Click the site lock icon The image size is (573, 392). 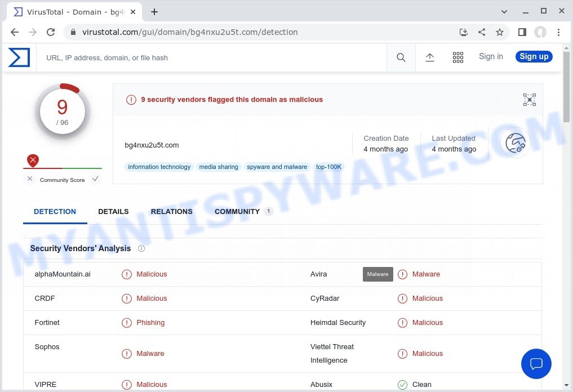73,32
